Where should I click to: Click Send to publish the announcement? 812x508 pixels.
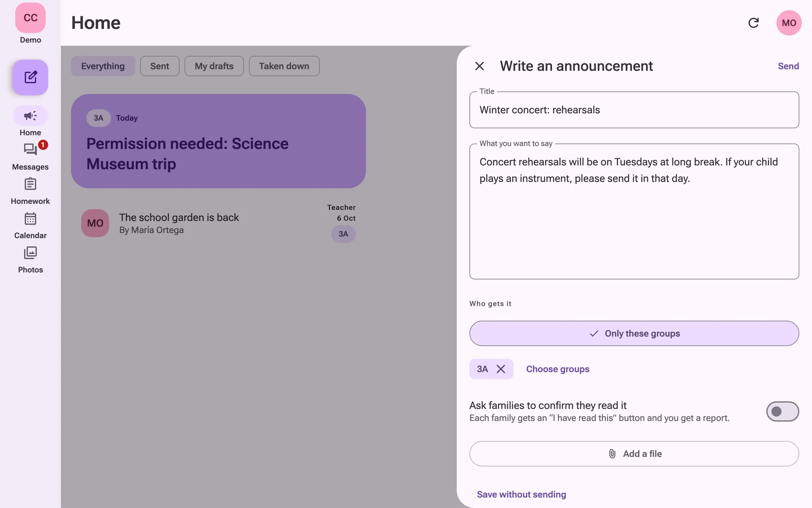(788, 66)
